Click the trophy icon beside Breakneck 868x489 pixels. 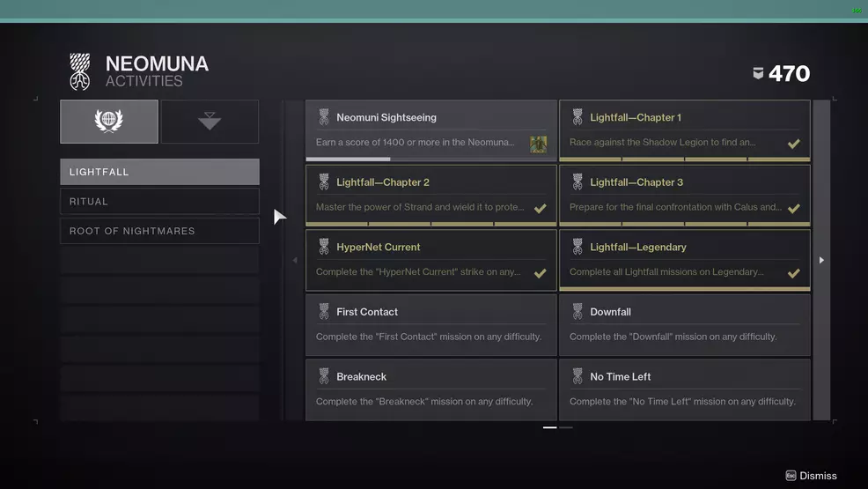(324, 376)
